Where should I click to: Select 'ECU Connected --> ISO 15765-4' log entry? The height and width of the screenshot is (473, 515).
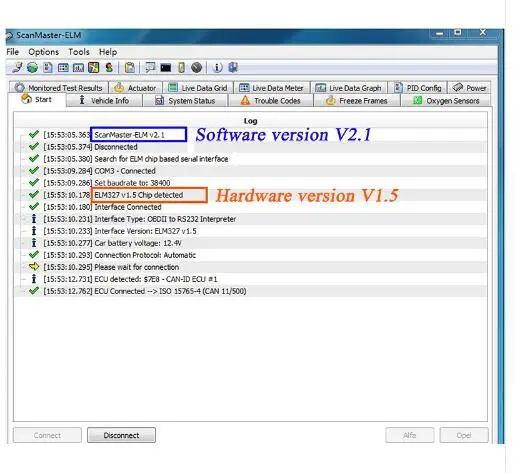251,291
